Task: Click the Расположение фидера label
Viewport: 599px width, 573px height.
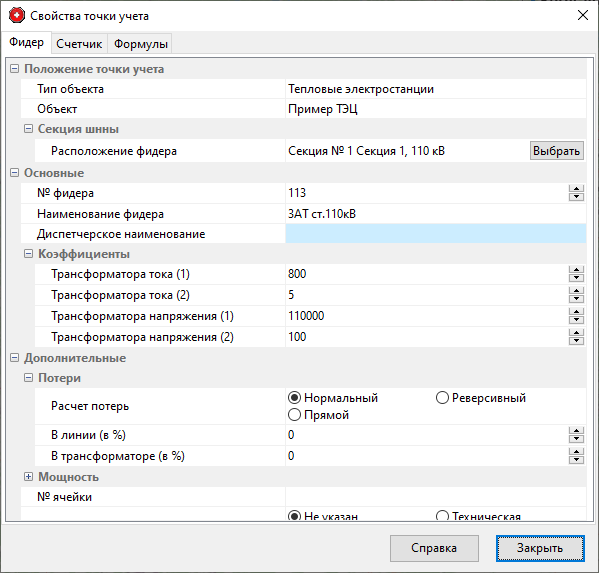Action: click(114, 151)
